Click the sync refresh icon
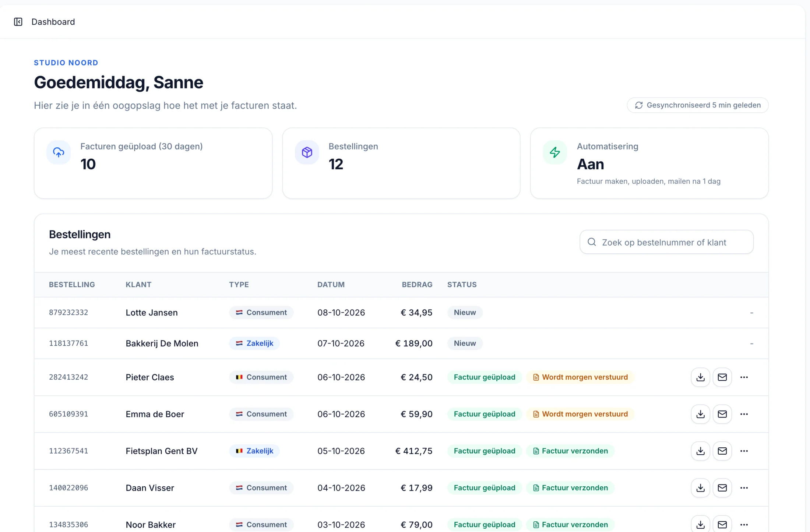810x532 pixels. (x=639, y=105)
